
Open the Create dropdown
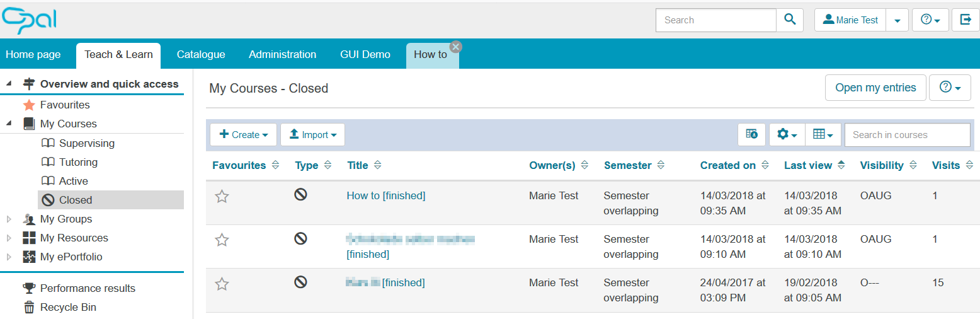243,135
